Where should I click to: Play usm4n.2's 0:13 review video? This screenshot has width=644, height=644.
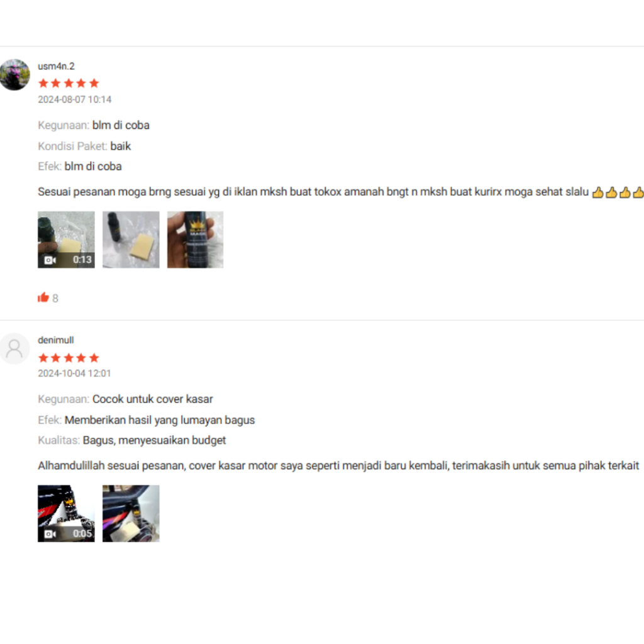[x=66, y=240]
